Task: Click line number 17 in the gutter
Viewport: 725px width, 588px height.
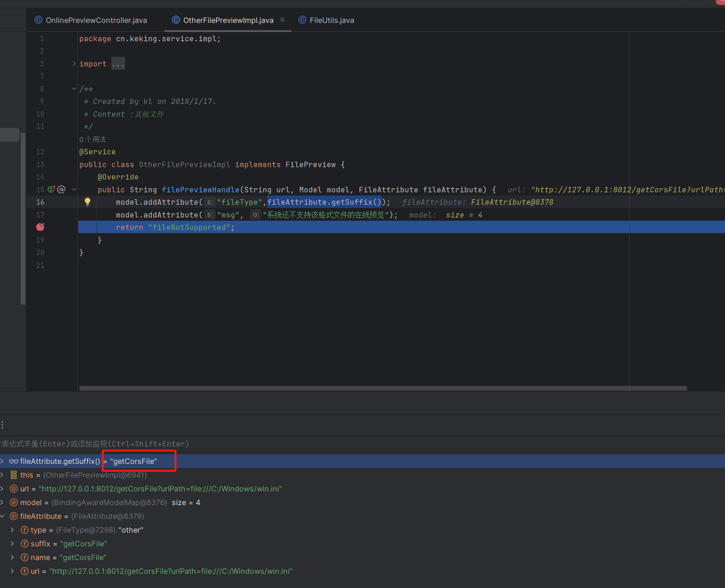Action: pyautogui.click(x=40, y=215)
